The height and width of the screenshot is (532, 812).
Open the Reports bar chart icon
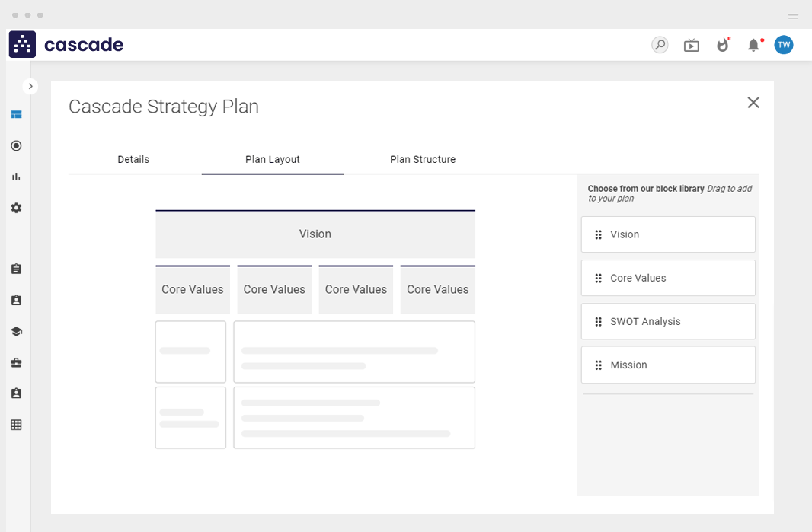16,177
